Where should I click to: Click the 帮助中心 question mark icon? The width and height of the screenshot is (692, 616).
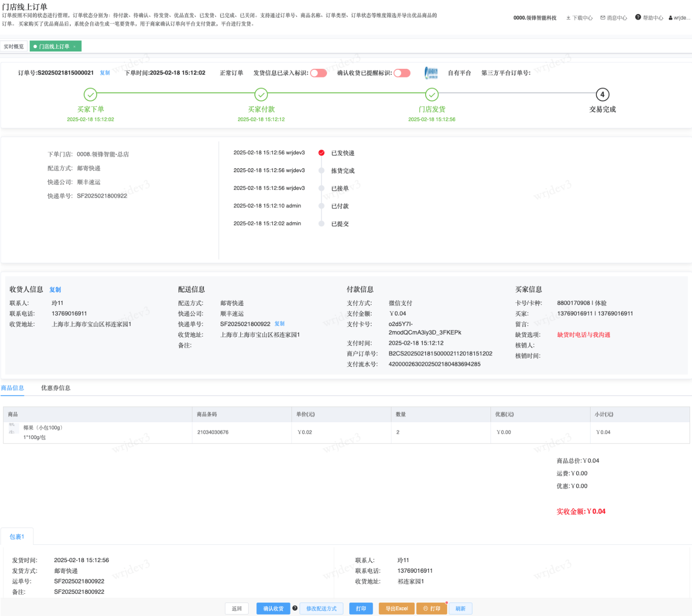coord(638,17)
